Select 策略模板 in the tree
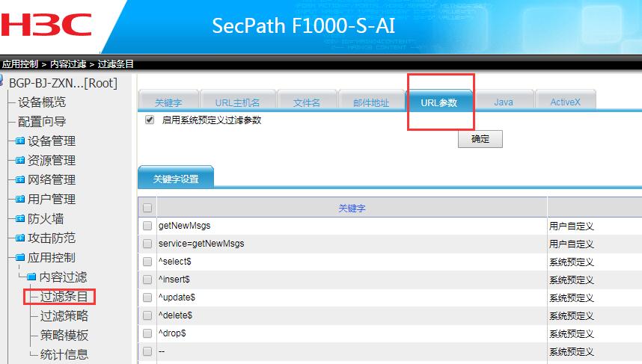The height and width of the screenshot is (364, 642). [64, 336]
